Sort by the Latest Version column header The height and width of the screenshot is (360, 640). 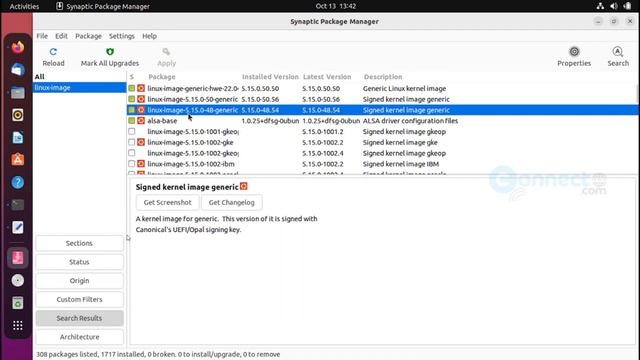(327, 77)
